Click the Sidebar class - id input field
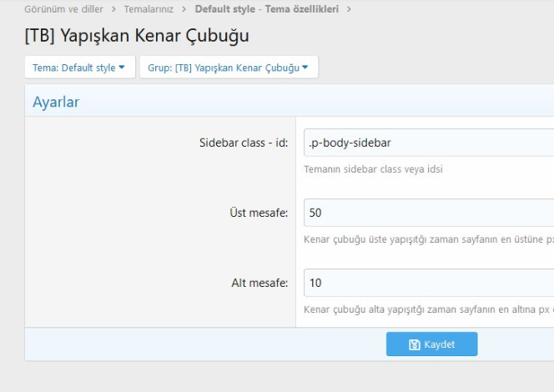The height and width of the screenshot is (392, 554). tap(429, 143)
